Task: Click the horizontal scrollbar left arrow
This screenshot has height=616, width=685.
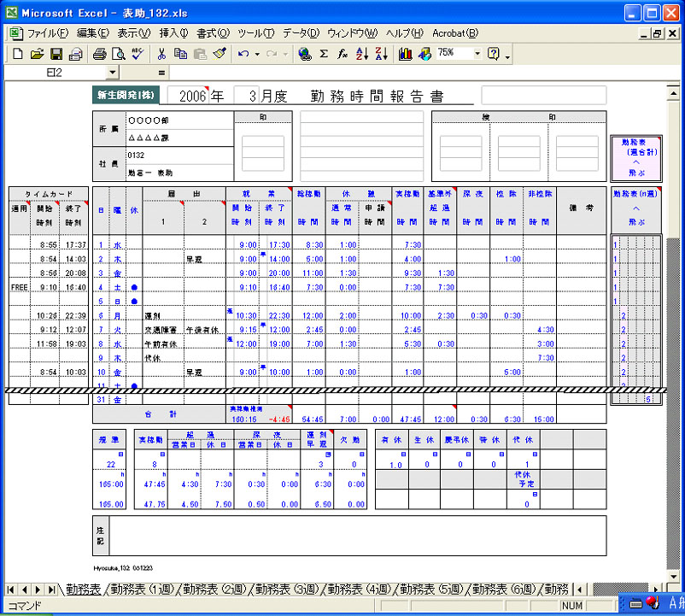Action: click(x=580, y=590)
